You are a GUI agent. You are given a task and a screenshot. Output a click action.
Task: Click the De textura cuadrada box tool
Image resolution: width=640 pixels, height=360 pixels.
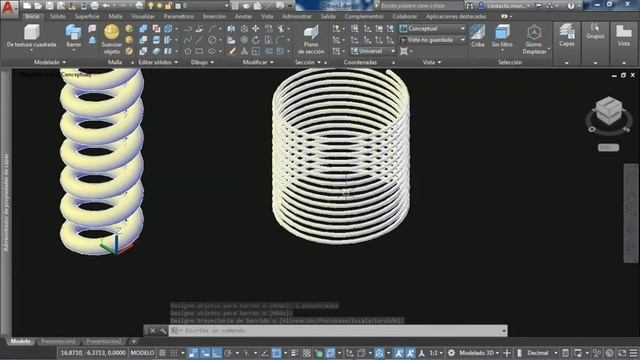pyautogui.click(x=31, y=36)
